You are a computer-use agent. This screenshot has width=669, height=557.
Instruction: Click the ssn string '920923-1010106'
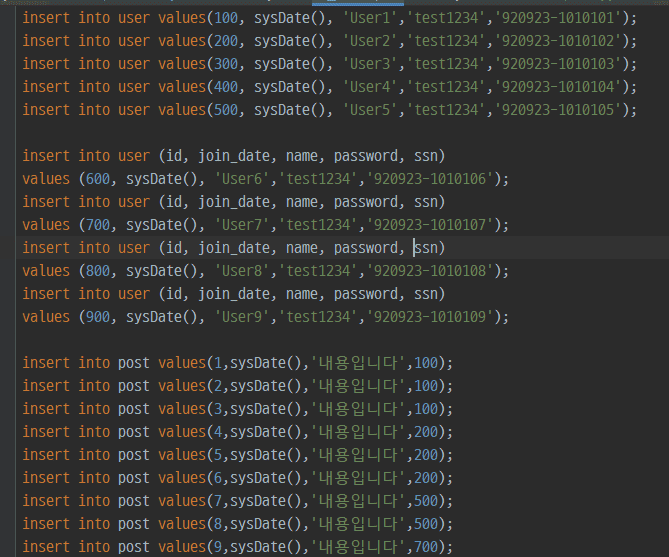tap(430, 179)
